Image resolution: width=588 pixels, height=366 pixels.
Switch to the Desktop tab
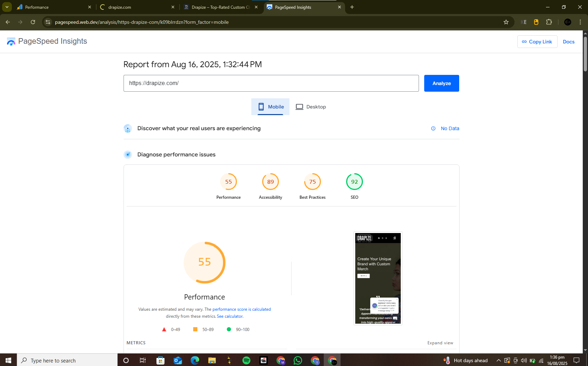(x=311, y=107)
